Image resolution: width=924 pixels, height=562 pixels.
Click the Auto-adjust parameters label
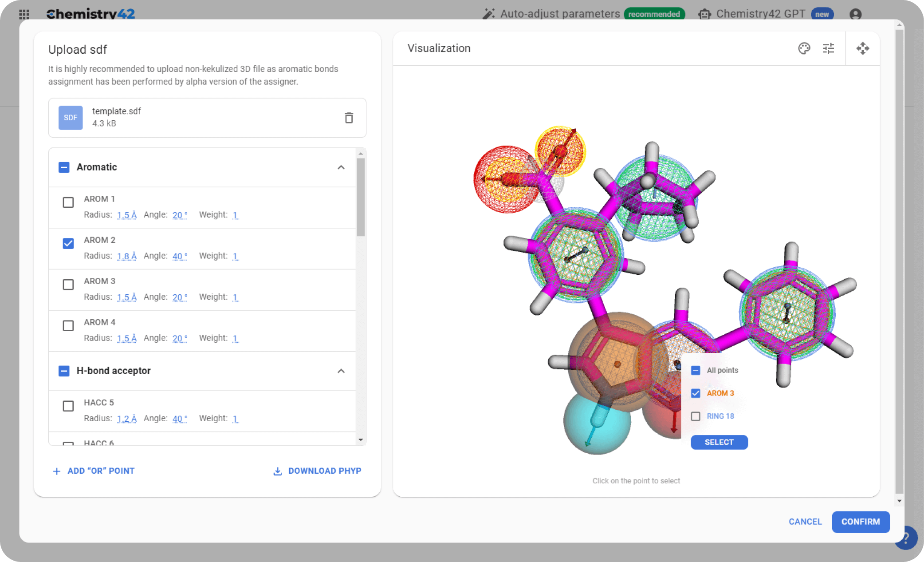(560, 14)
